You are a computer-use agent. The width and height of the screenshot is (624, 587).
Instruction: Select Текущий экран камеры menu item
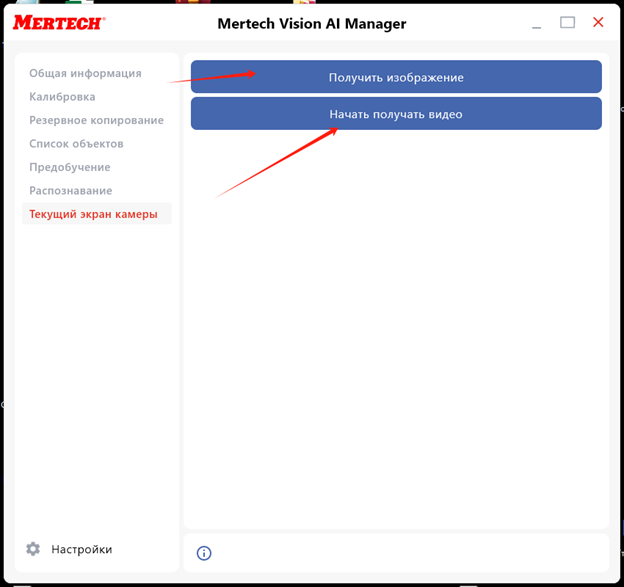(x=97, y=214)
